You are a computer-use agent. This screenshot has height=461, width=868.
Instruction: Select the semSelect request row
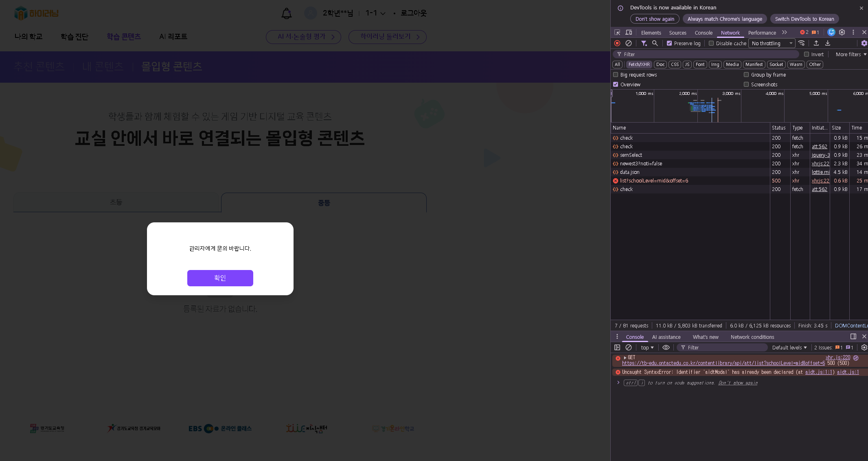(x=739, y=155)
